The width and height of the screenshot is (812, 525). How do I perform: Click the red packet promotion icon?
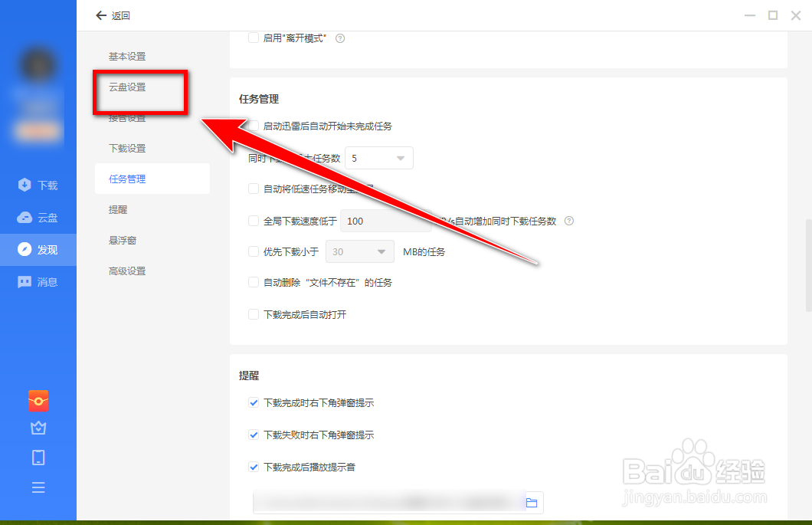point(38,400)
